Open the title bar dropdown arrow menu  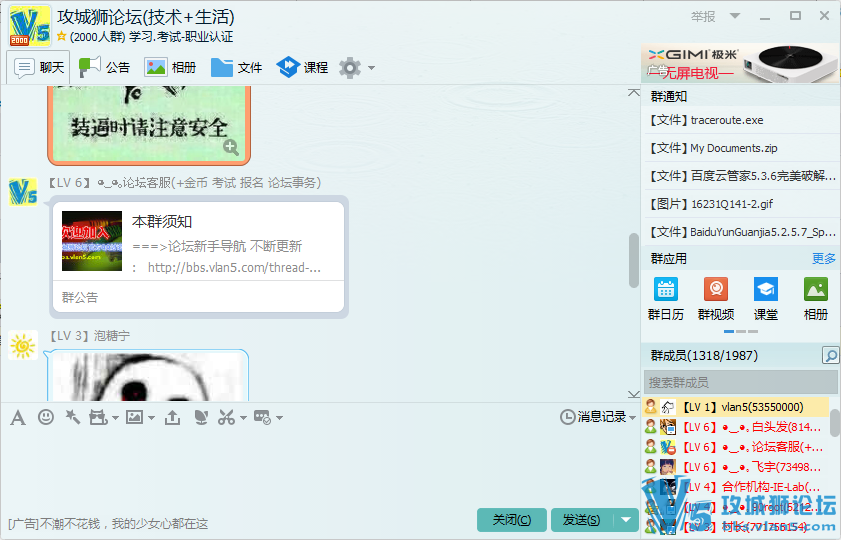pyautogui.click(x=735, y=16)
